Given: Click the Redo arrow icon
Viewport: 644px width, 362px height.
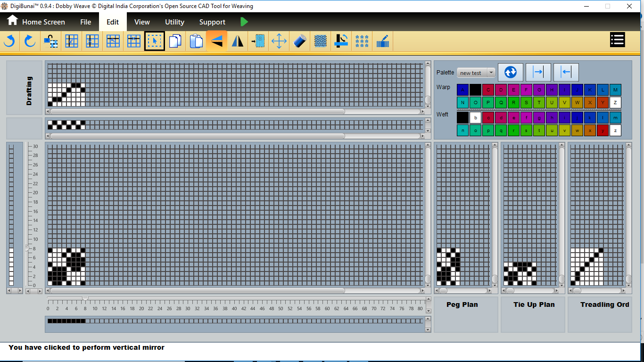Looking at the screenshot, I should (x=30, y=41).
